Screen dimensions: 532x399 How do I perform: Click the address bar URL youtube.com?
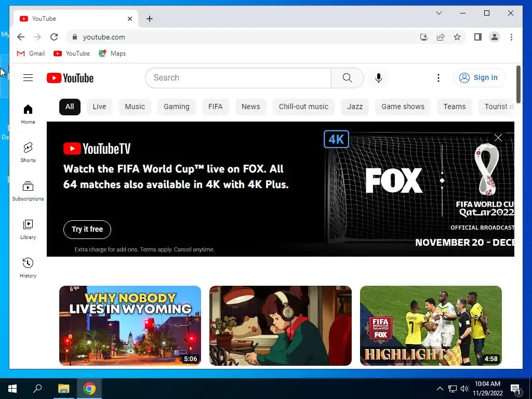pos(104,37)
